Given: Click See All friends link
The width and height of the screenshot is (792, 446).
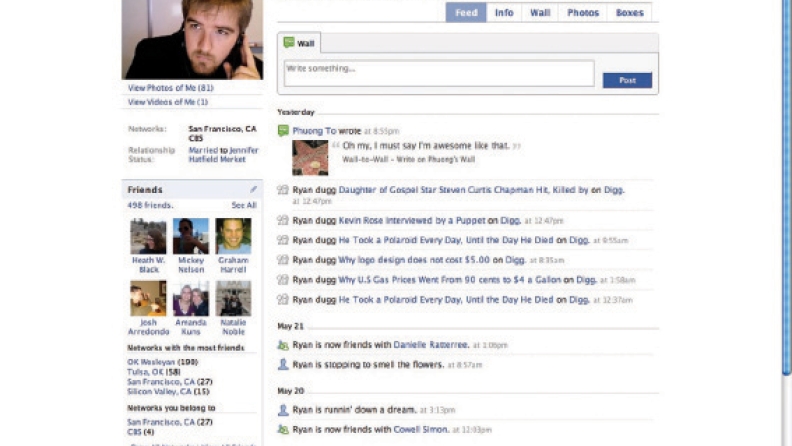Looking at the screenshot, I should point(244,205).
